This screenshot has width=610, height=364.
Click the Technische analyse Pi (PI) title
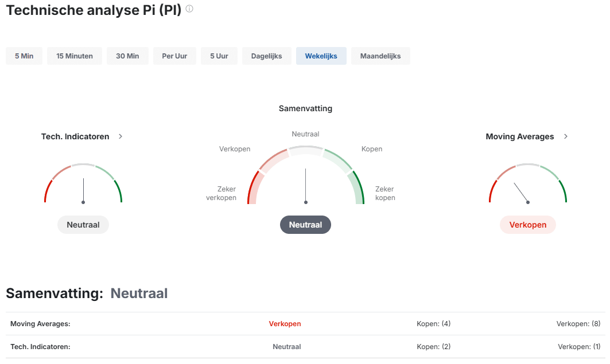94,10
